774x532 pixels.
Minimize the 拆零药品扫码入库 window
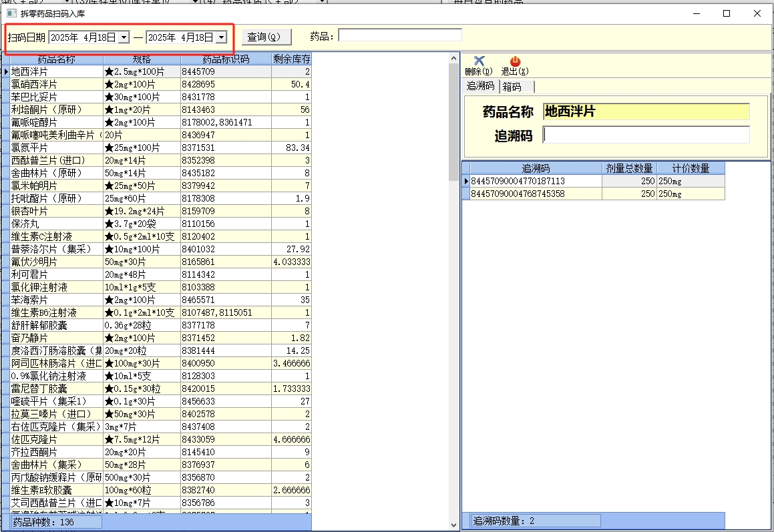697,13
